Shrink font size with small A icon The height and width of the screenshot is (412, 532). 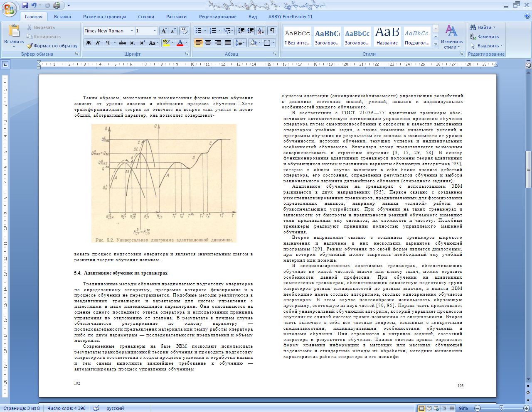click(173, 31)
